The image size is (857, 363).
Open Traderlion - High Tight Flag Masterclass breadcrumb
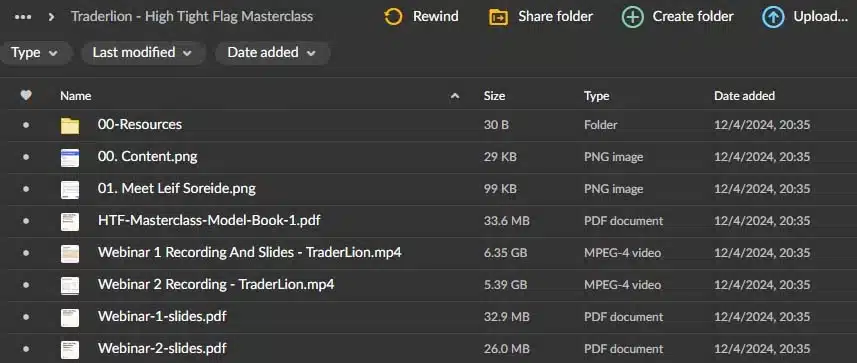click(x=192, y=16)
